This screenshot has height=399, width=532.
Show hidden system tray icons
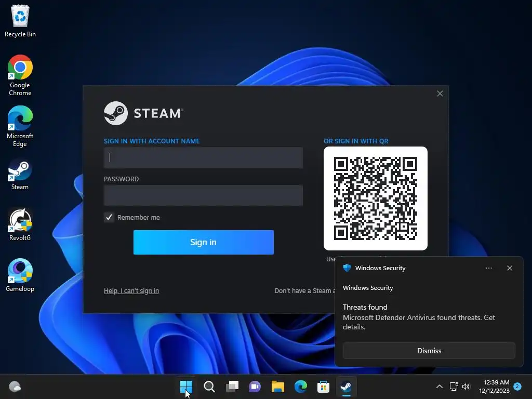[x=439, y=387]
